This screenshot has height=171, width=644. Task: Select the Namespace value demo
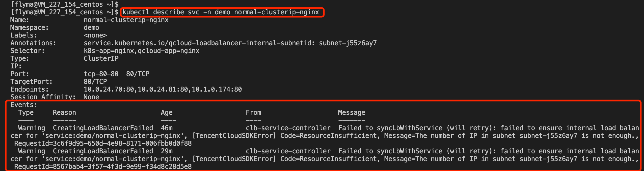(x=91, y=28)
